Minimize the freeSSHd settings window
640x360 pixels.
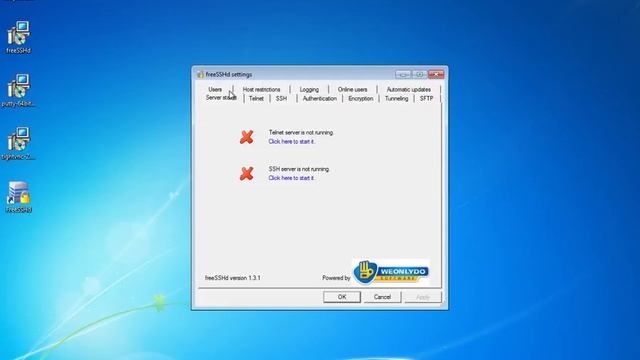[x=402, y=74]
